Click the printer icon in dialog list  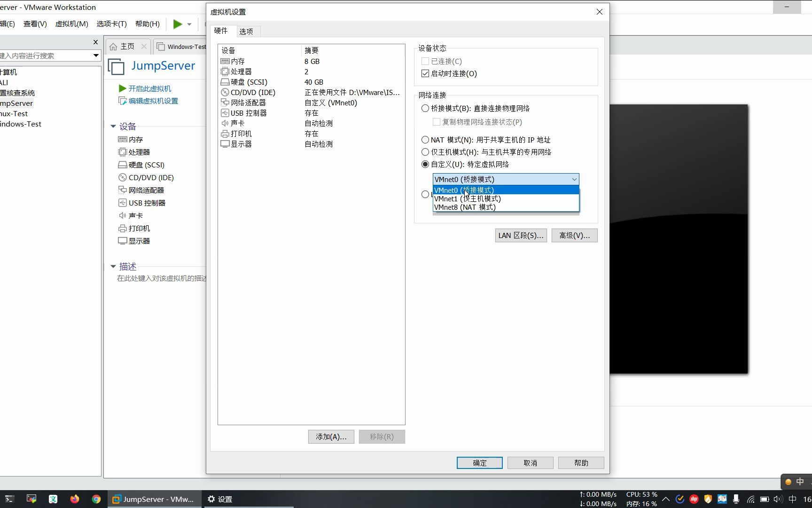click(225, 134)
